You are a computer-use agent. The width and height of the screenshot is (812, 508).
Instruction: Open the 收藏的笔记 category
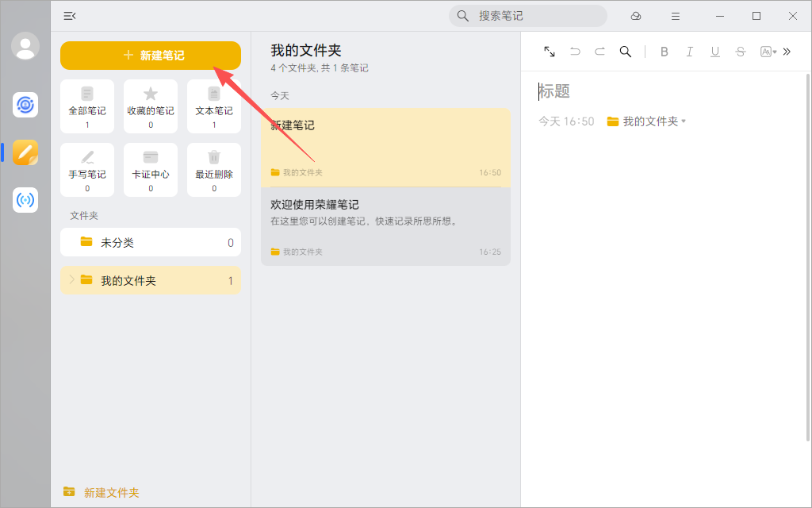click(151, 106)
